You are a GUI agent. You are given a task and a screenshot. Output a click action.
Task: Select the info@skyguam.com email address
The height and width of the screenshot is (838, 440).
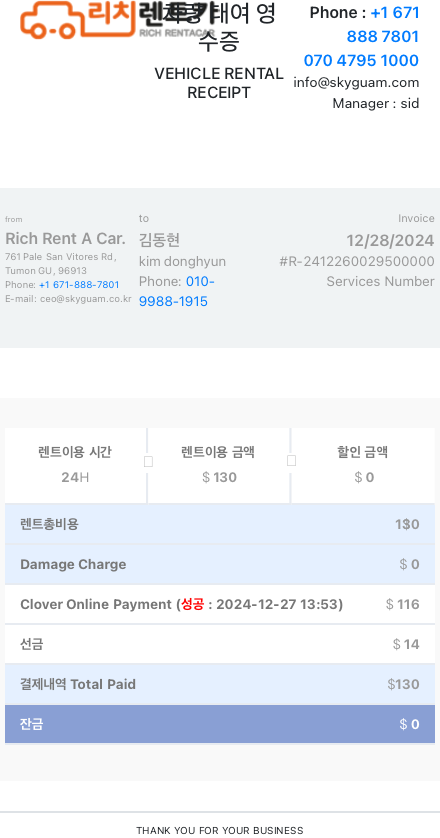click(356, 83)
